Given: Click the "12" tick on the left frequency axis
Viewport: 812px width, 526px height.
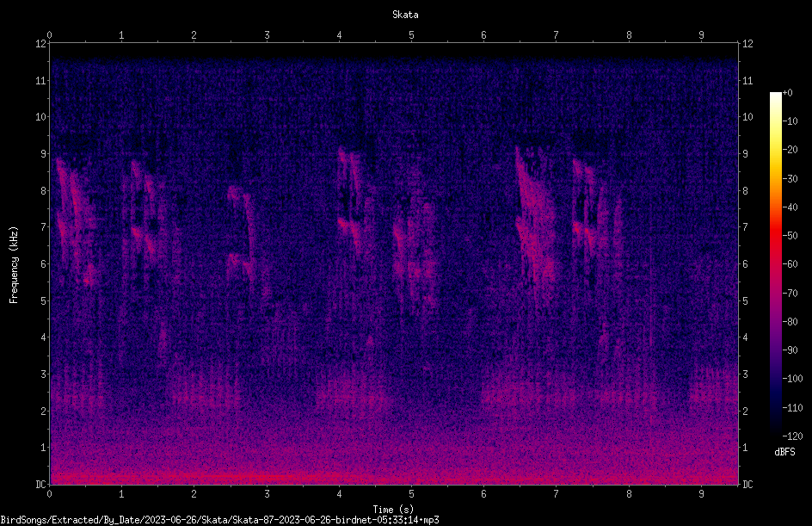Looking at the screenshot, I should 40,44.
